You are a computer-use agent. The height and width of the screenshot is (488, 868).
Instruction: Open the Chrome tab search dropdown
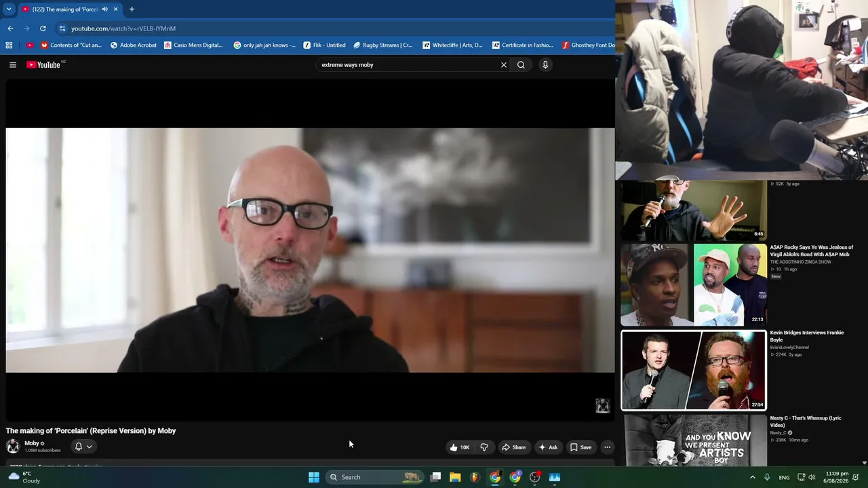tap(9, 9)
